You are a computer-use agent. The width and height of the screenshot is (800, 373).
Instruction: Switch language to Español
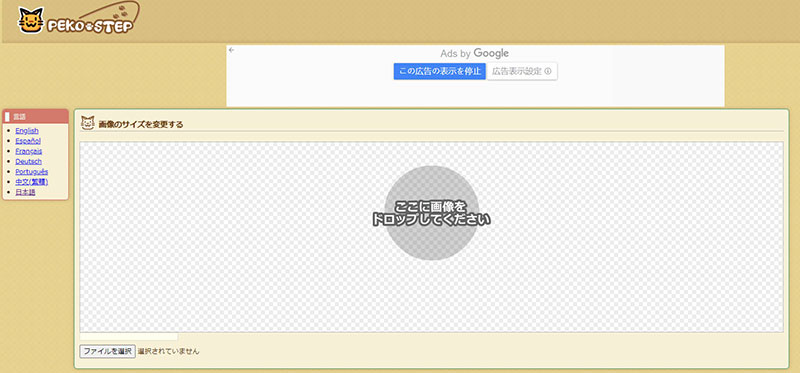tap(28, 141)
